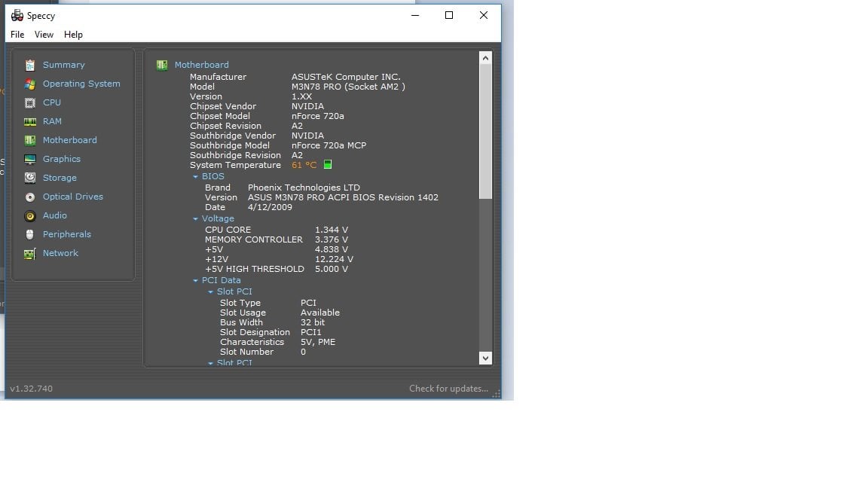The width and height of the screenshot is (868, 488).
Task: Go to the Network section
Action: (x=60, y=253)
